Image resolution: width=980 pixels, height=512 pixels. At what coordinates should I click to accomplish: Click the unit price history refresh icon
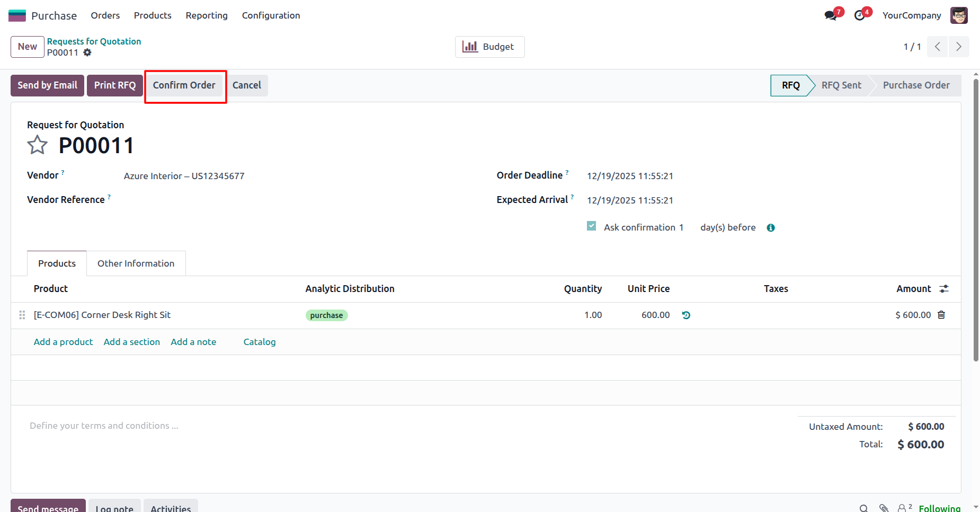click(x=686, y=315)
